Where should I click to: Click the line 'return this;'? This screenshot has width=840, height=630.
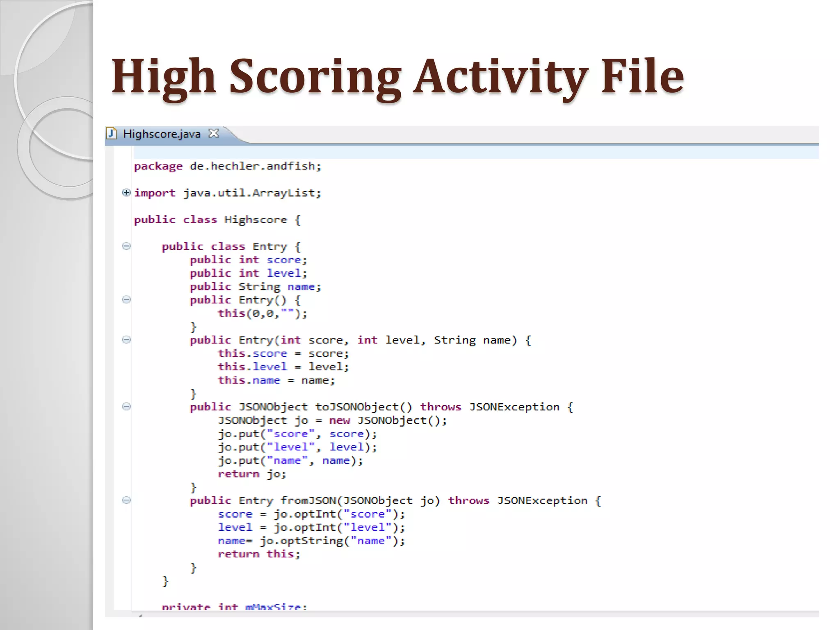click(259, 554)
